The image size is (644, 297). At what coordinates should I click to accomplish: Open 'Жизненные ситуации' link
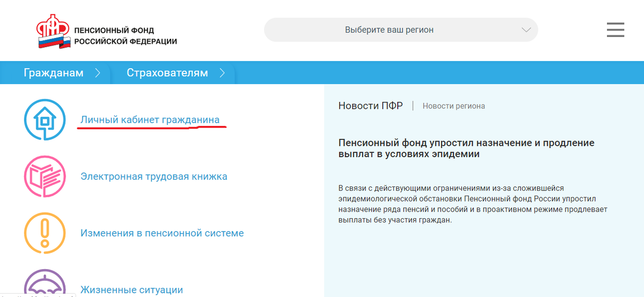(131, 290)
